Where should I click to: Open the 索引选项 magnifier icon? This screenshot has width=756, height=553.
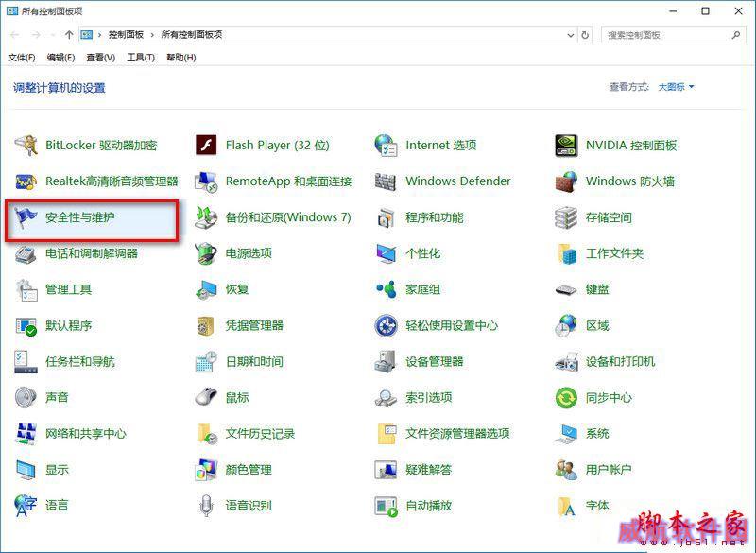click(387, 398)
